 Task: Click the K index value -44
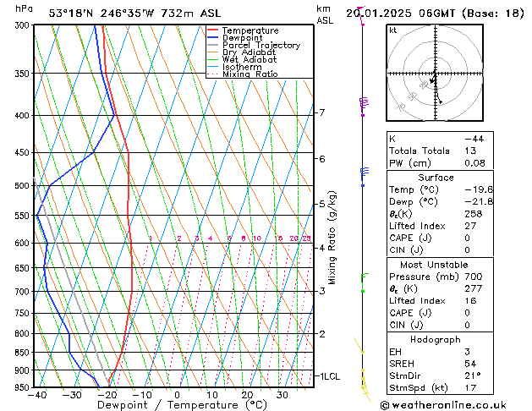pos(474,139)
